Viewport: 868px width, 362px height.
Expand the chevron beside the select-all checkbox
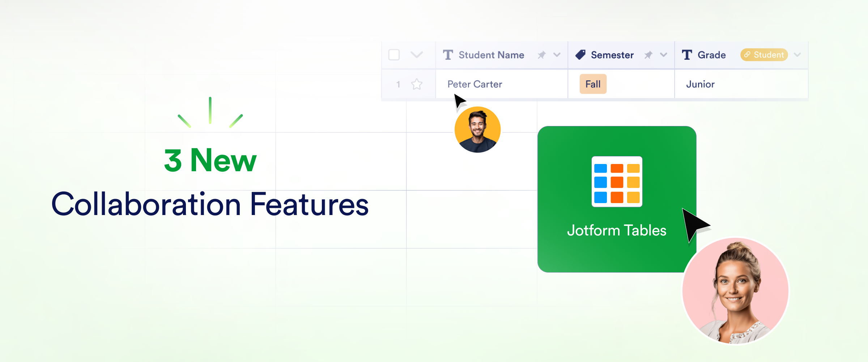pyautogui.click(x=417, y=55)
